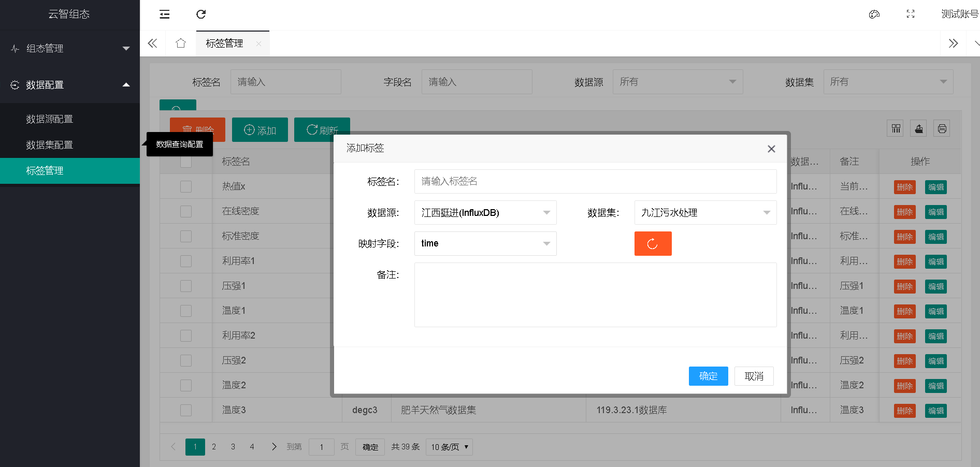Tick the checkbox for the 压强1 row
The width and height of the screenshot is (980, 467).
pyautogui.click(x=186, y=286)
